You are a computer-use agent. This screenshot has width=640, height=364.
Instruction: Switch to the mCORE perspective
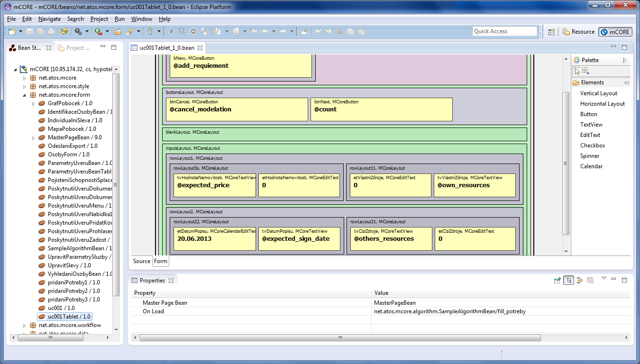click(615, 32)
